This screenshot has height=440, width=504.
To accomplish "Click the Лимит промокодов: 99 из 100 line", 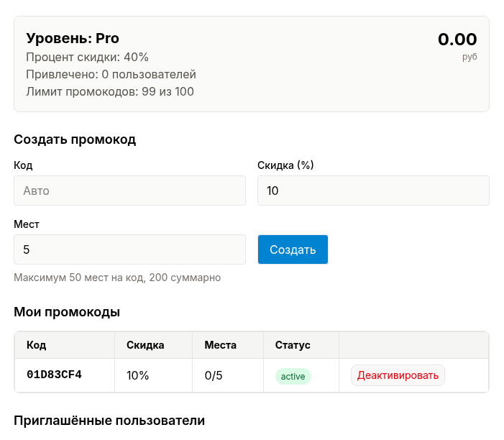I will tap(110, 91).
